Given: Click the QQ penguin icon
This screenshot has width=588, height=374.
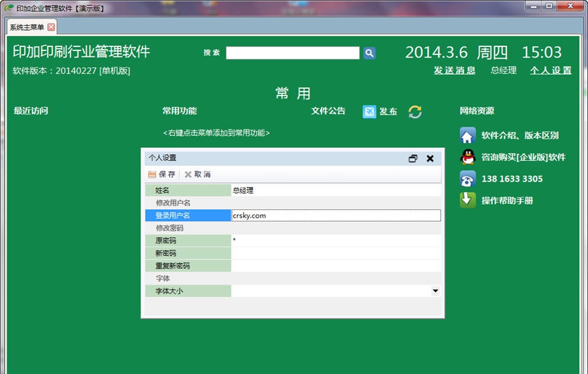Looking at the screenshot, I should pyautogui.click(x=468, y=157).
